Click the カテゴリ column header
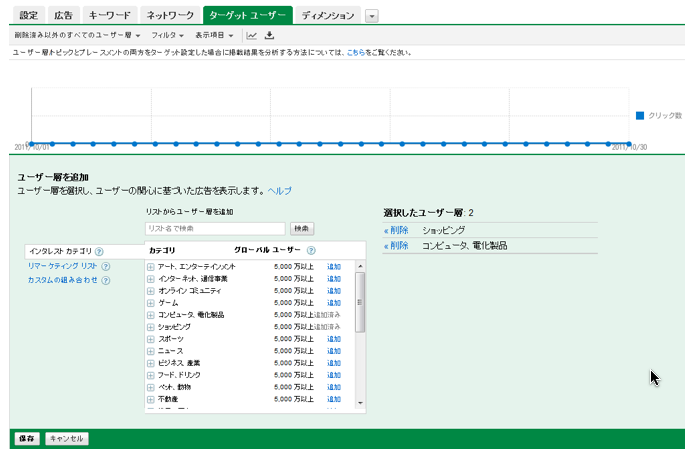 coord(162,250)
